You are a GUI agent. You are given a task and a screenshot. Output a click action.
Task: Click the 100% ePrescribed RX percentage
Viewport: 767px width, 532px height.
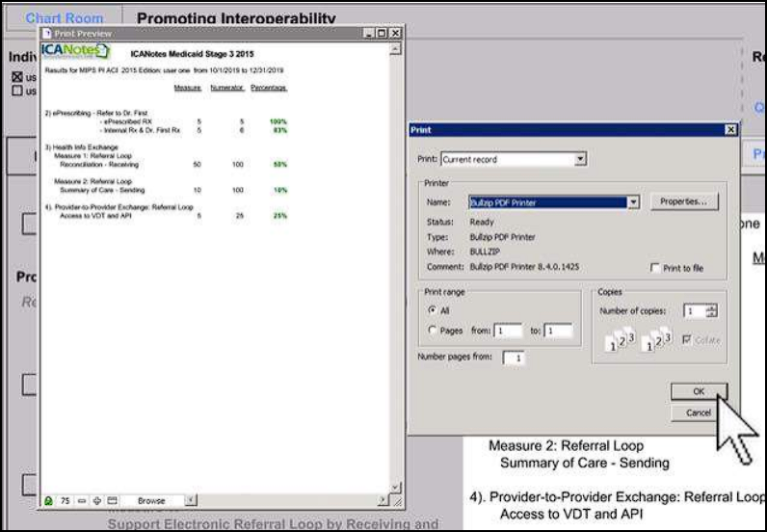pyautogui.click(x=278, y=121)
